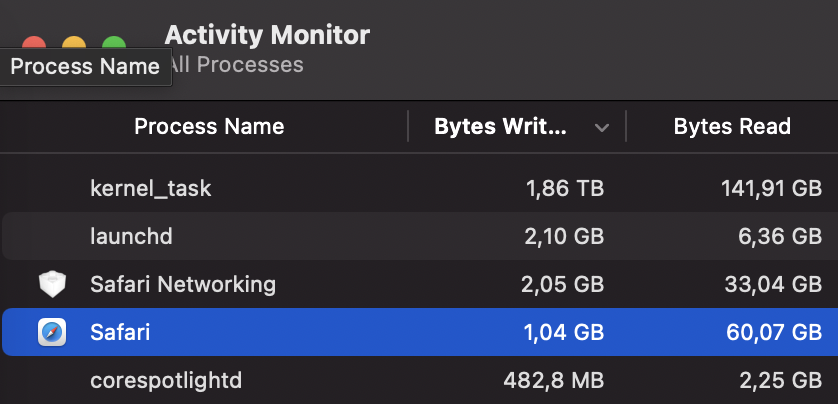
Task: Sort by the Bytes Read column header
Action: tap(732, 127)
